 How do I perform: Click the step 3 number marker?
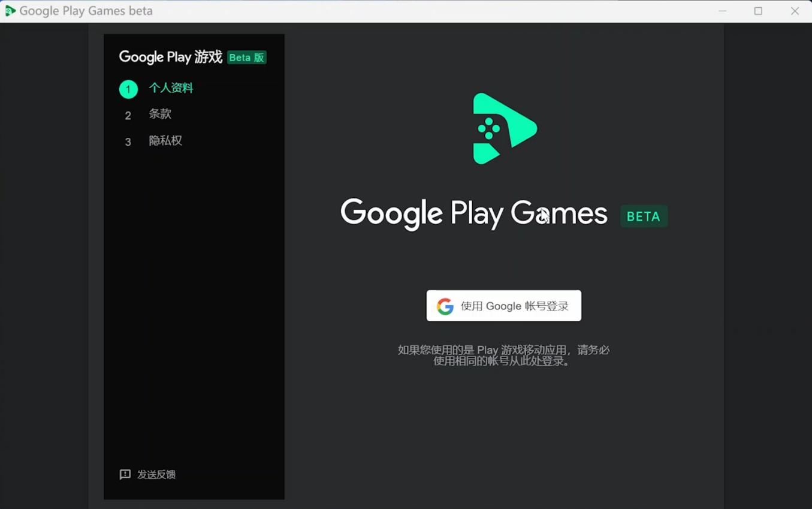click(x=128, y=142)
